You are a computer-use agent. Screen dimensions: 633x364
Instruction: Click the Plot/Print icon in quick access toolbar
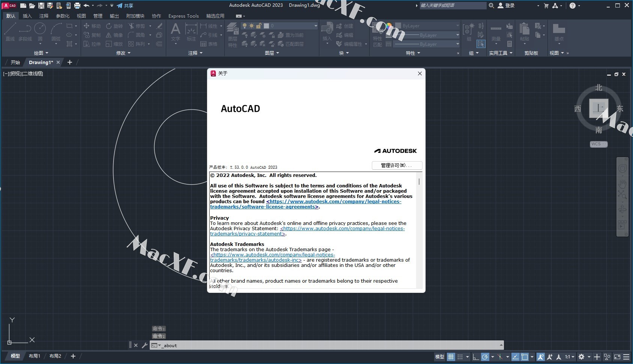77,6
